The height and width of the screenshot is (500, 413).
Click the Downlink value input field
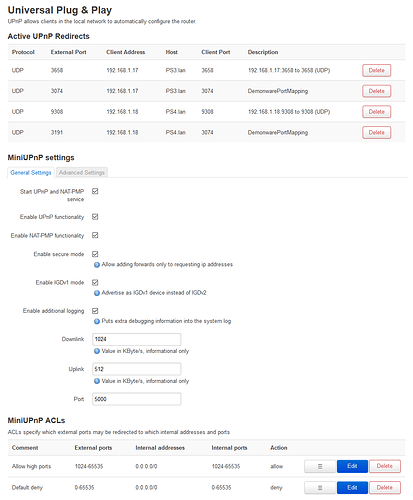pyautogui.click(x=137, y=339)
